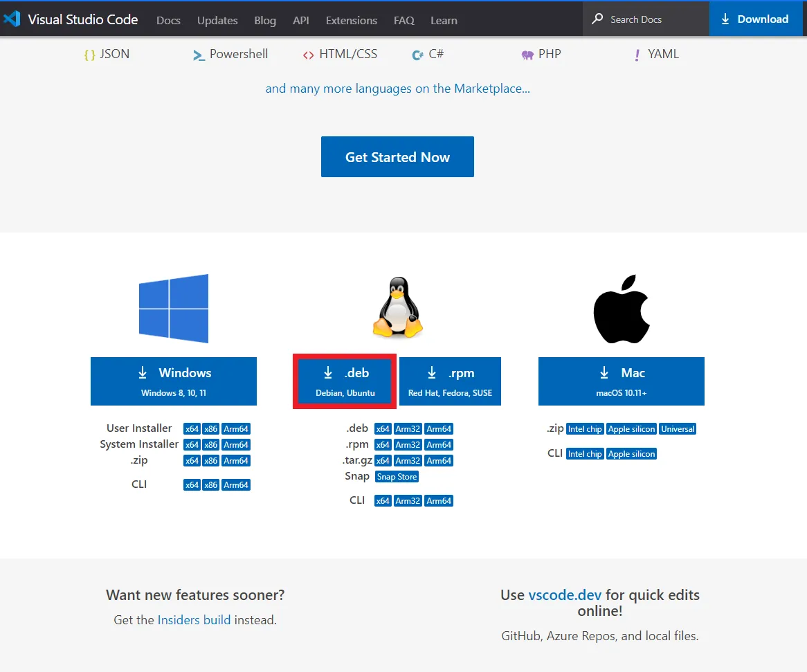The image size is (807, 672).
Task: Click the PHP elephant icon
Action: click(527, 55)
